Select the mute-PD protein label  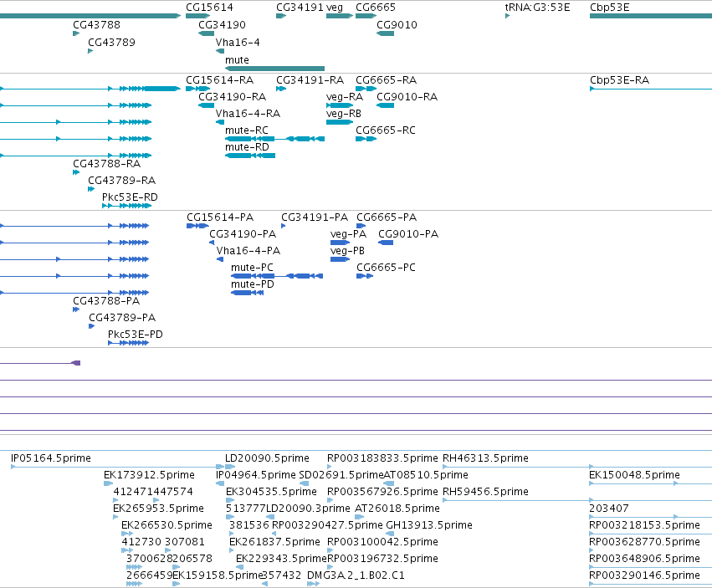click(253, 284)
